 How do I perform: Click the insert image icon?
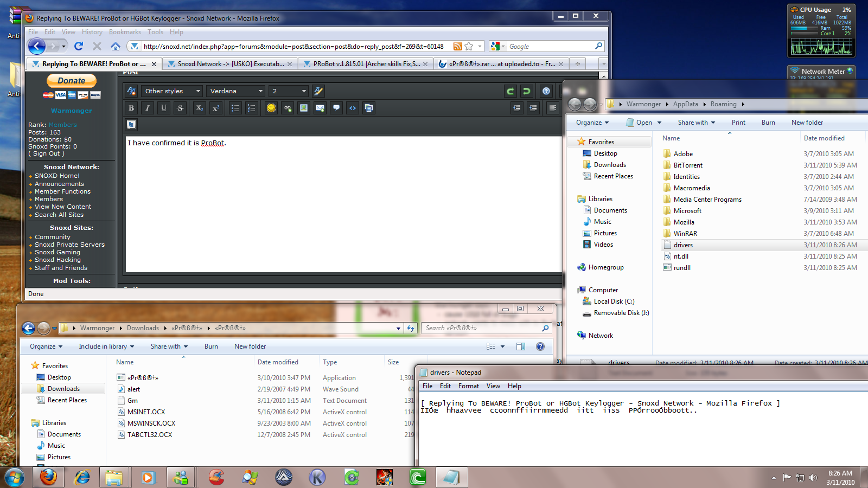(x=304, y=108)
